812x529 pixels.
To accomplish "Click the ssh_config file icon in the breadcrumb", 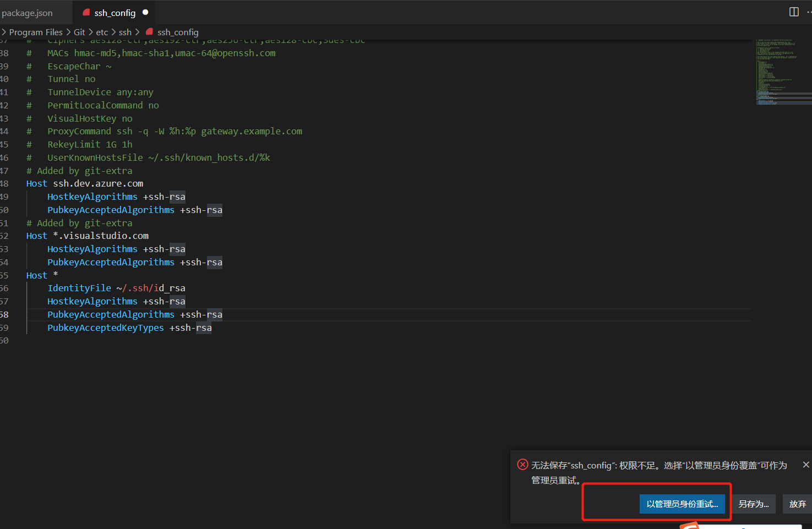I will [149, 32].
